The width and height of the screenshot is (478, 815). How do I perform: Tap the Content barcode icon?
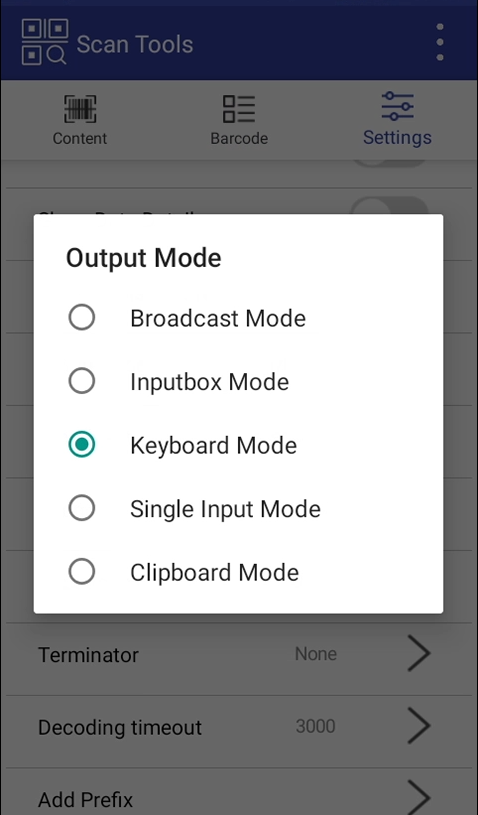[x=80, y=109]
